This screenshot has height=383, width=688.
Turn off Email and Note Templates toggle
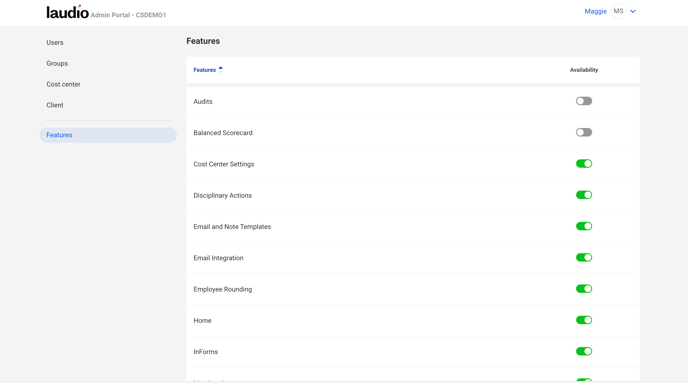584,226
